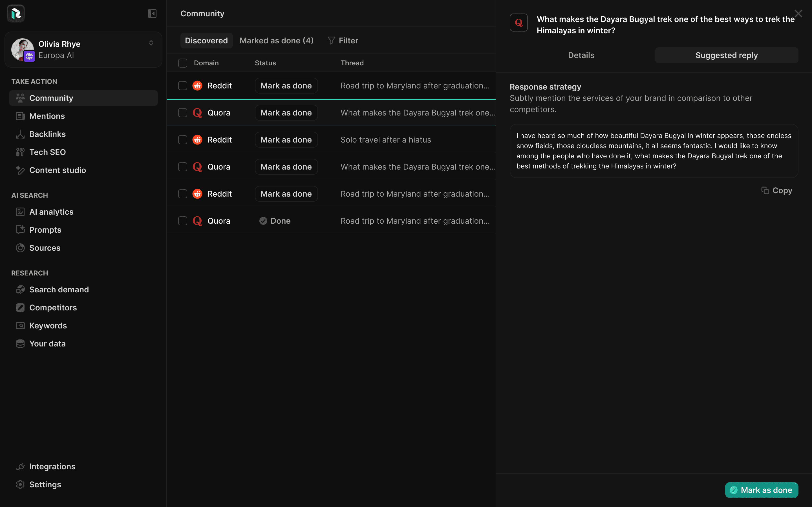
Task: Open Integrations from sidebar
Action: tap(52, 466)
